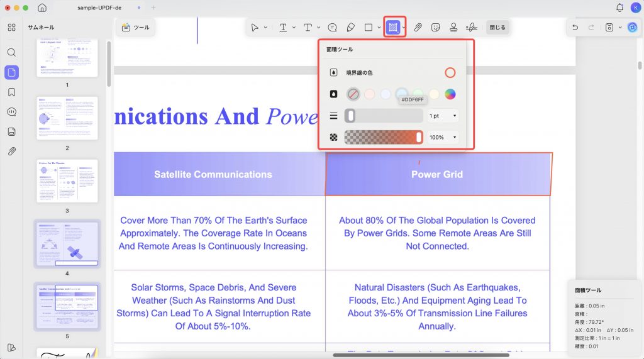Click the border color red circle
The image size is (644, 359).
click(x=450, y=73)
